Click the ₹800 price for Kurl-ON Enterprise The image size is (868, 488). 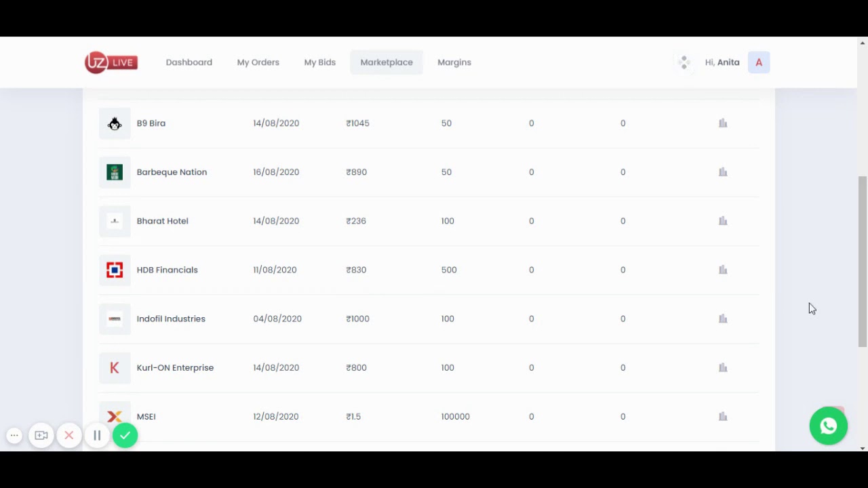click(x=356, y=367)
